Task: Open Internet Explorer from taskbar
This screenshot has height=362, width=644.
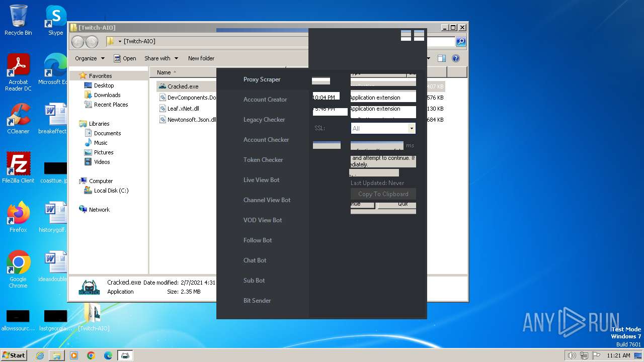Action: coord(40,355)
